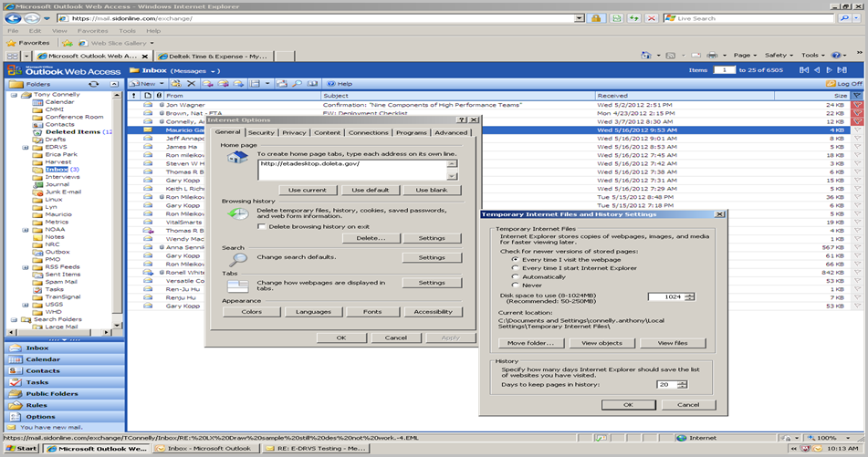Screen dimensions: 868x457
Task: Select the 'Automatically' radio option
Action: click(516, 276)
